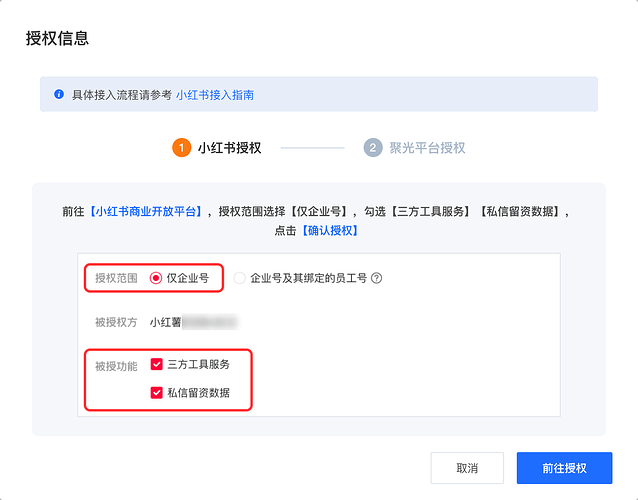
Task: Click the 被授权方 label
Action: 116,322
